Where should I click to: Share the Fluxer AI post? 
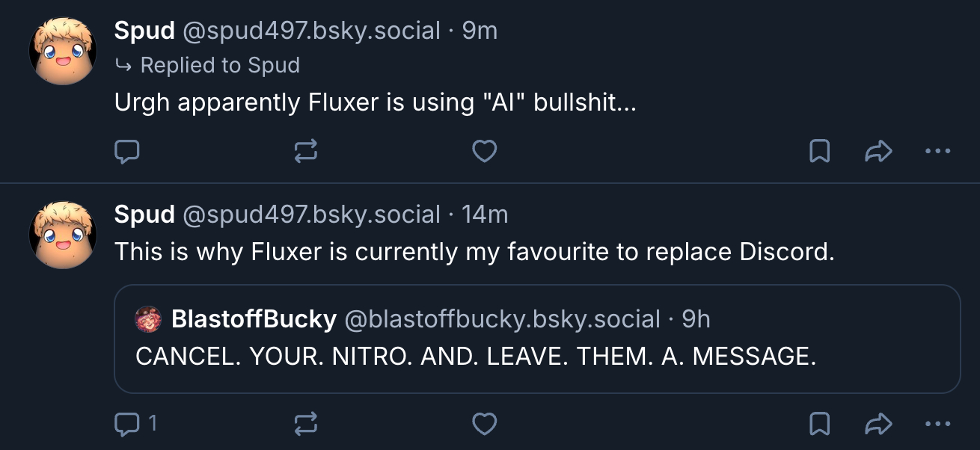(878, 152)
